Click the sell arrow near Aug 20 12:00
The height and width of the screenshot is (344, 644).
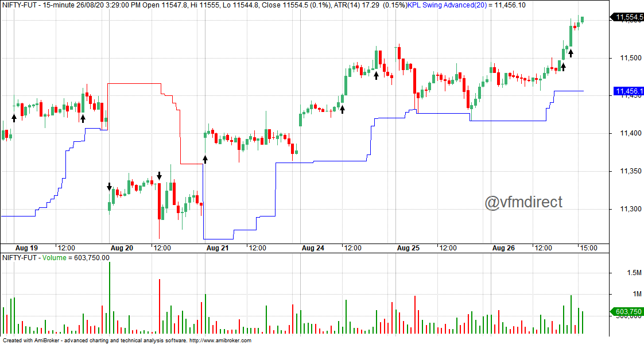click(x=160, y=176)
